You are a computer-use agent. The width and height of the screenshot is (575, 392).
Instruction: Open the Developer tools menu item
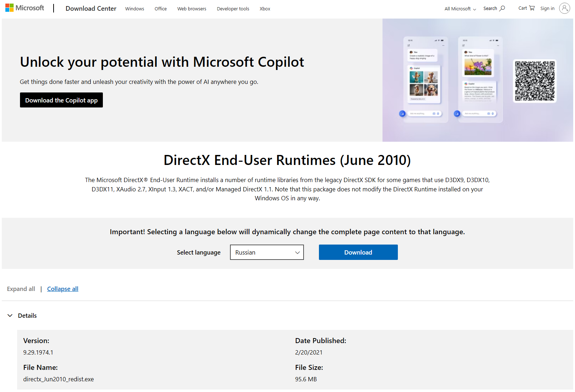click(233, 9)
